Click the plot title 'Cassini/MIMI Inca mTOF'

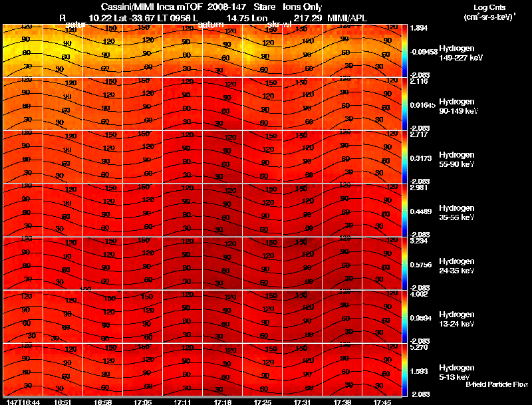(152, 7)
